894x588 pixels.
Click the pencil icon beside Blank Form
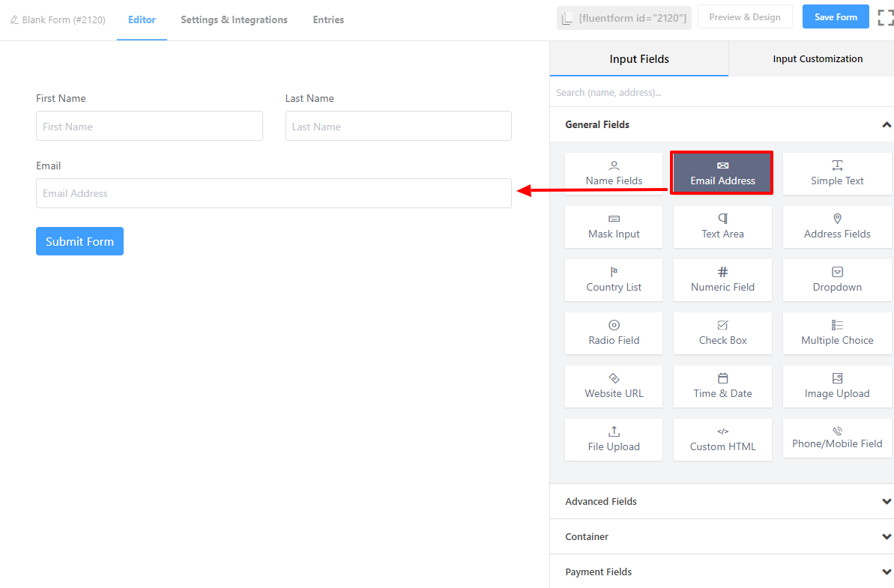pos(15,20)
